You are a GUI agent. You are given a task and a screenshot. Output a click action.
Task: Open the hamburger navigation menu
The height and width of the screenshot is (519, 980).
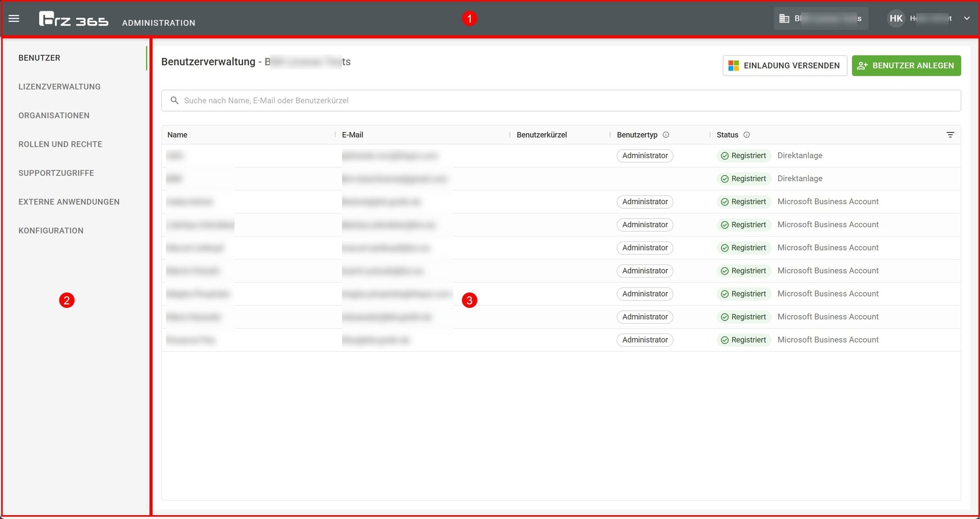[x=14, y=19]
